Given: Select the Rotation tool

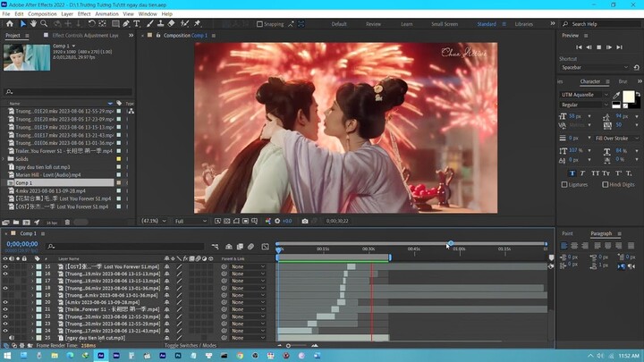Looking at the screenshot, I should pyautogui.click(x=92, y=24).
